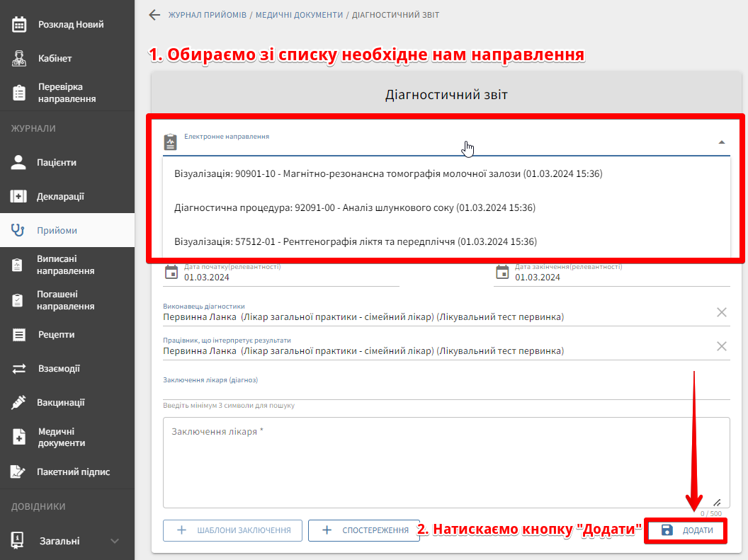Click the Взаємодії arrows icon

[x=19, y=369]
